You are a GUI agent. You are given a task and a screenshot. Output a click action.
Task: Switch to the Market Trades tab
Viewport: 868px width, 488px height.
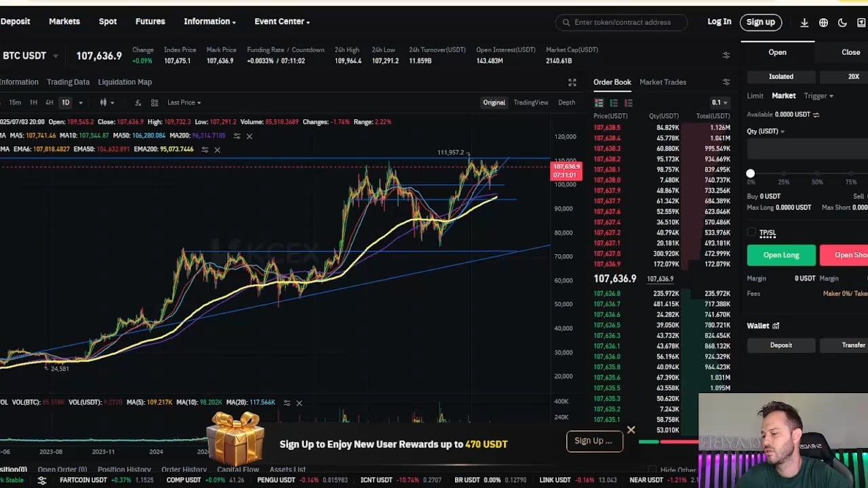(x=663, y=82)
